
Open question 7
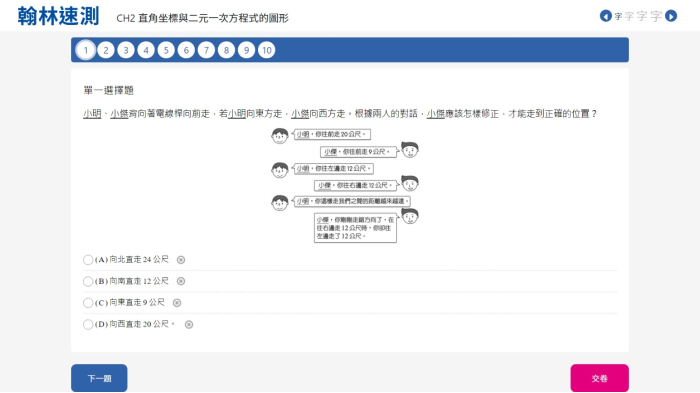(206, 50)
